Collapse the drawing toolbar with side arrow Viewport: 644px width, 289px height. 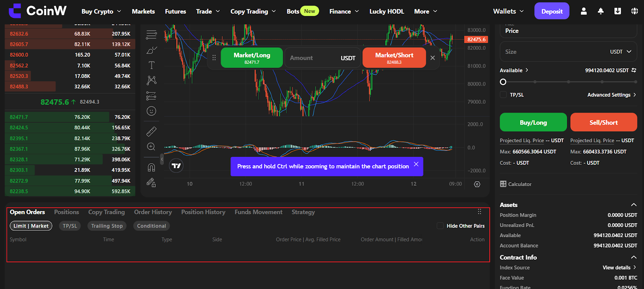click(162, 159)
